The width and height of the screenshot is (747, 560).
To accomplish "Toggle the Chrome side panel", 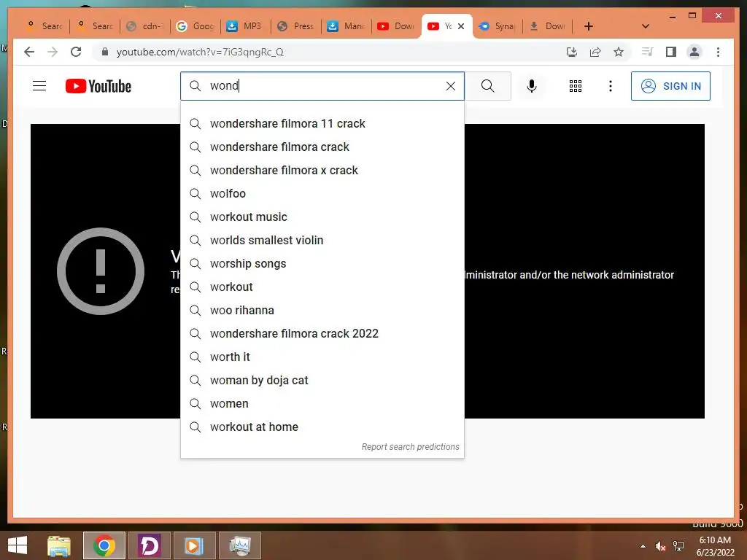I will click(671, 52).
